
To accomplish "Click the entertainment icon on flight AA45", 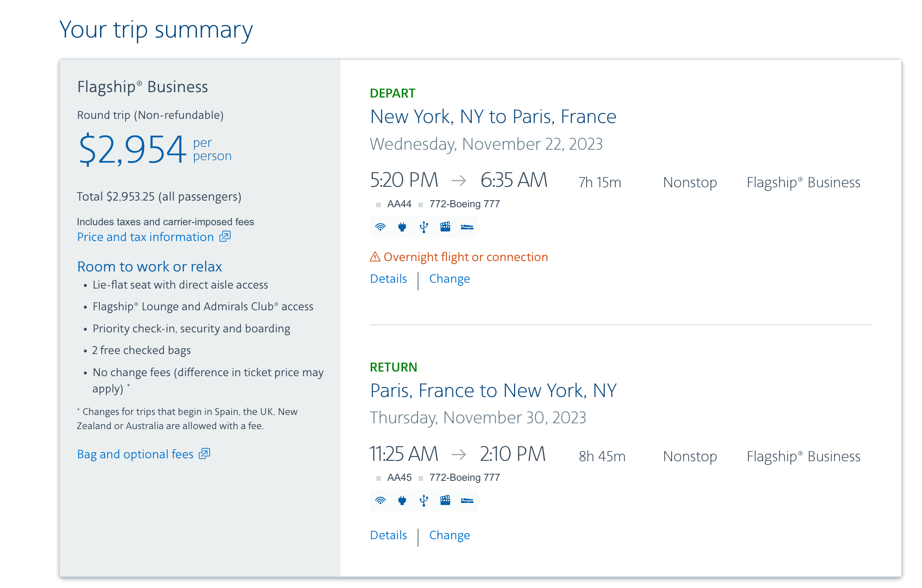I will [445, 501].
